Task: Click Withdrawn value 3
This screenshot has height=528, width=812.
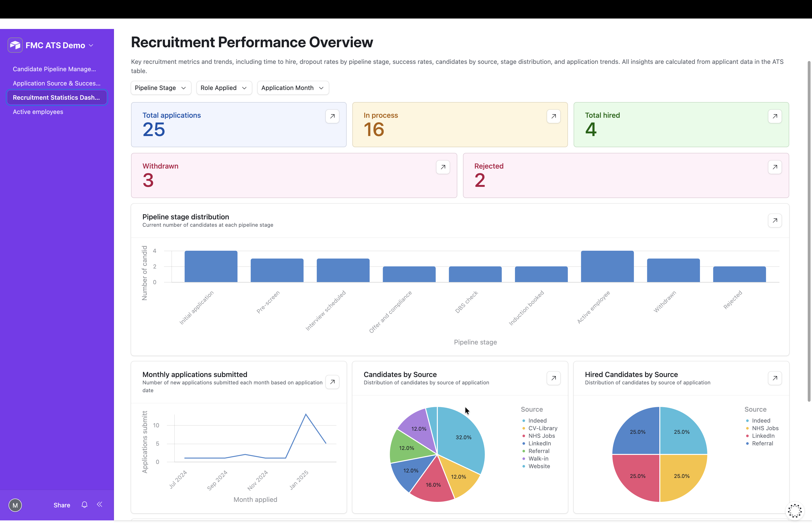Action: [148, 180]
